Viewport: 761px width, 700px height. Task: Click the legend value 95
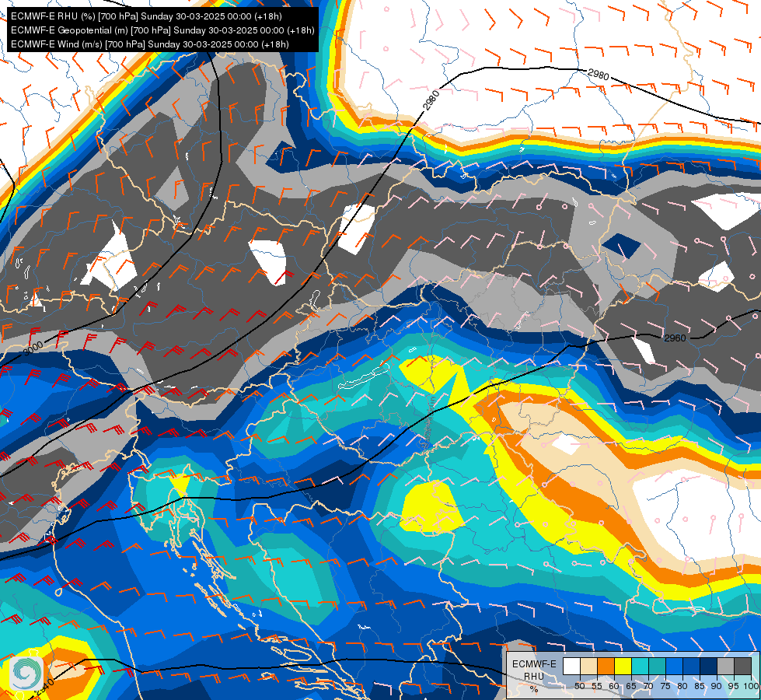click(733, 686)
